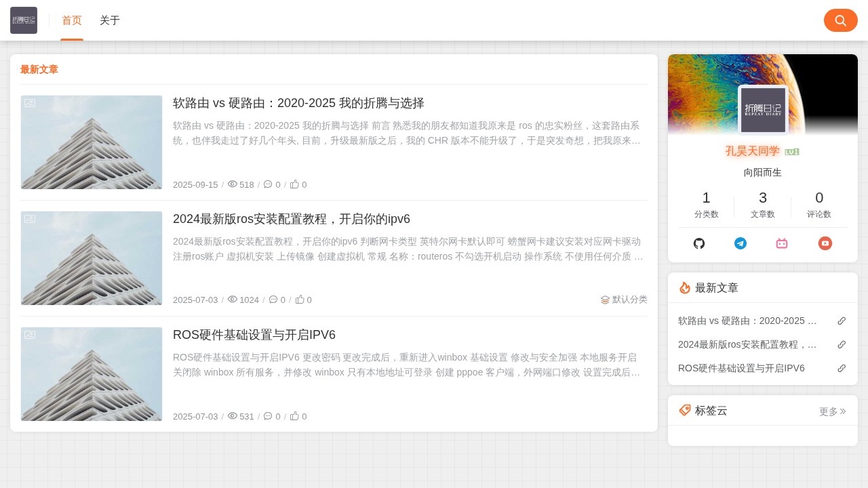The width and height of the screenshot is (868, 488).
Task: Open sidebar entry 2024最新版ros安装配置教程
Action: coord(747,344)
